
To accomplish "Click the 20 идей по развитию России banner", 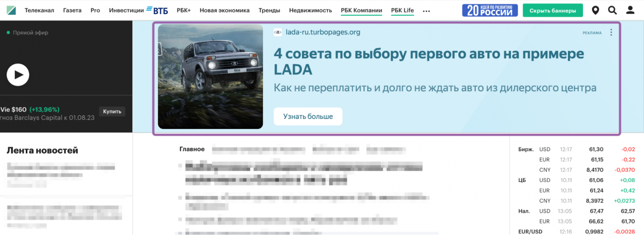I will pyautogui.click(x=490, y=10).
